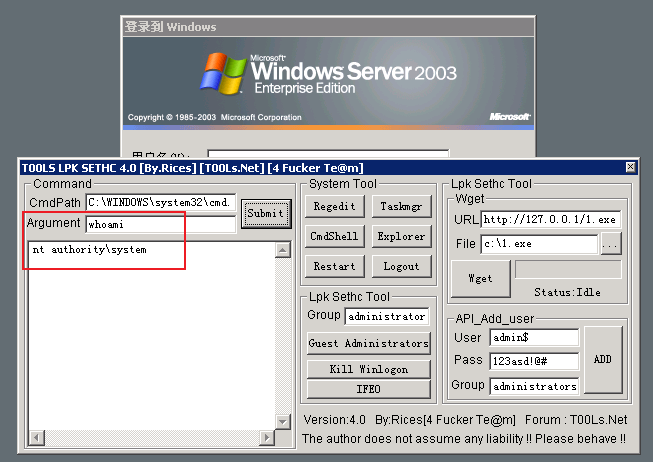Focus the CmdPath input field
Viewport: 653px width, 462px height.
click(x=161, y=202)
